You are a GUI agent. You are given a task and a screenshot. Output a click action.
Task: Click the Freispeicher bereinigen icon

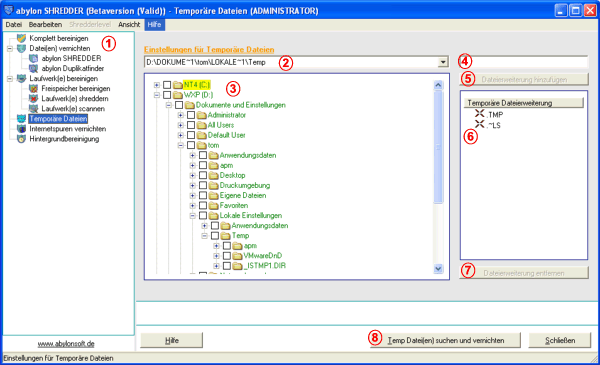tap(34, 89)
